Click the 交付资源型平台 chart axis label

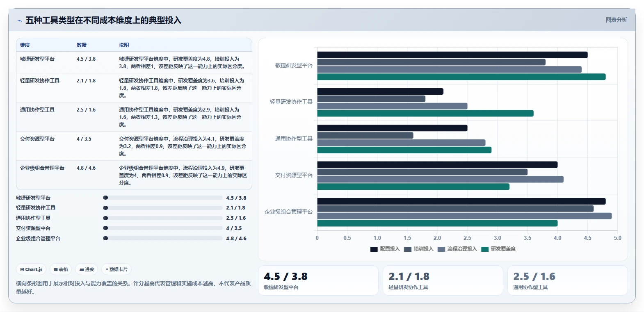(294, 175)
